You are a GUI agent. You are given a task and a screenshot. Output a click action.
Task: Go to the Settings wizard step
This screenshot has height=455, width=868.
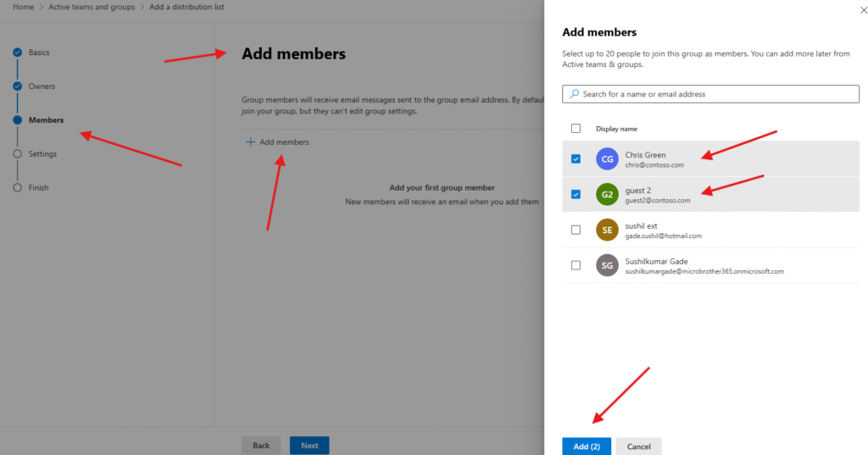pyautogui.click(x=42, y=154)
